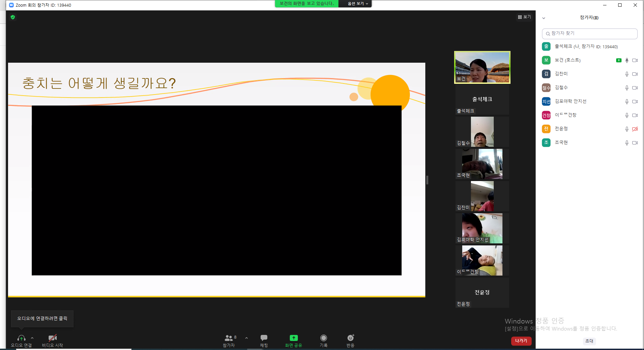Click 보건 host video thumbnail

pyautogui.click(x=482, y=67)
